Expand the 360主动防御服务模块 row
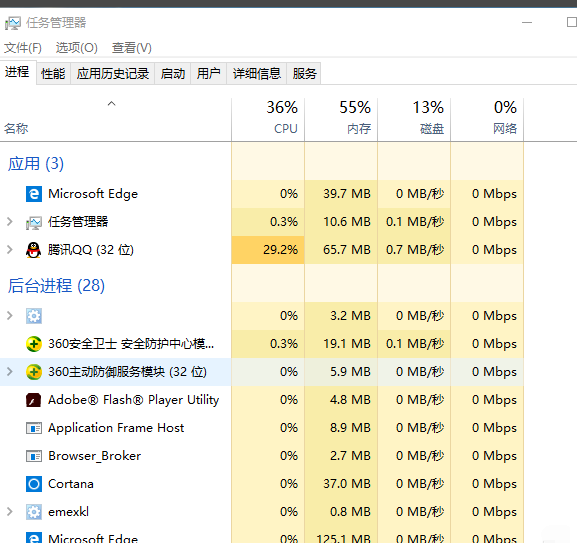Image resolution: width=577 pixels, height=543 pixels. [x=10, y=372]
